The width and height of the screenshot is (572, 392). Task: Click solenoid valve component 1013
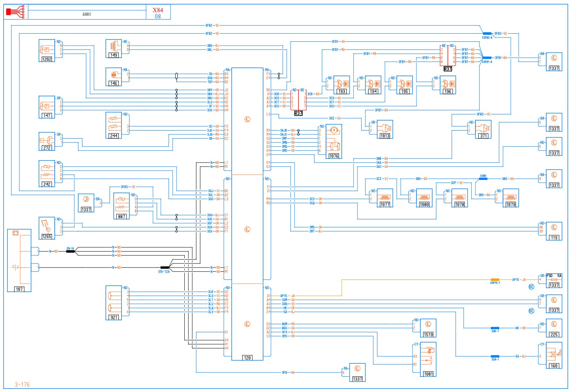(x=385, y=129)
